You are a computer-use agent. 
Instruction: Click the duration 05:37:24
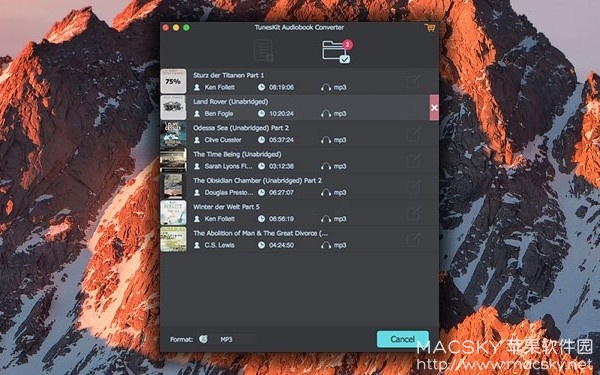[x=281, y=140]
